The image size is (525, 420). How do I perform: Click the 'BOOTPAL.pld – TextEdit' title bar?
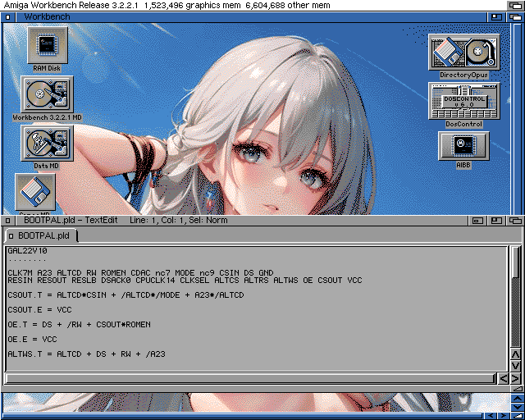pyautogui.click(x=241, y=221)
